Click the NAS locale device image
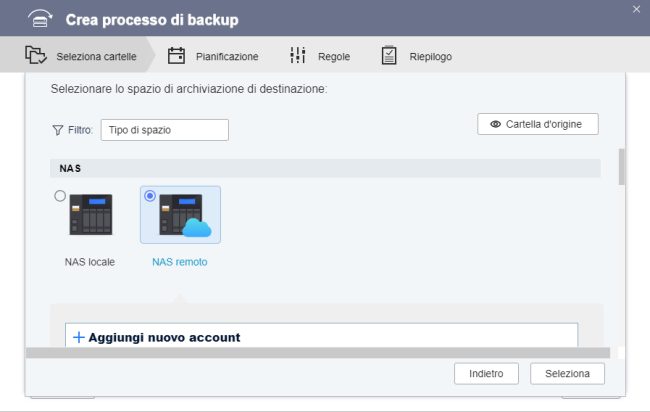Viewport: 650px width, 412px height. click(x=91, y=214)
